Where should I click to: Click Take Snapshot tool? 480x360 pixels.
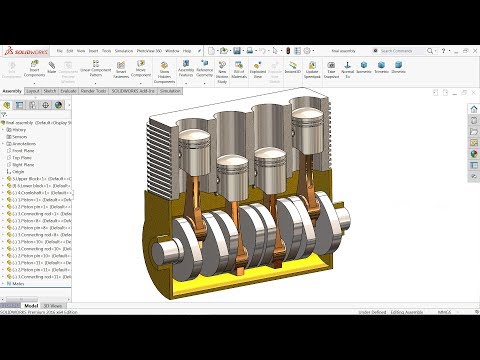pos(331,70)
